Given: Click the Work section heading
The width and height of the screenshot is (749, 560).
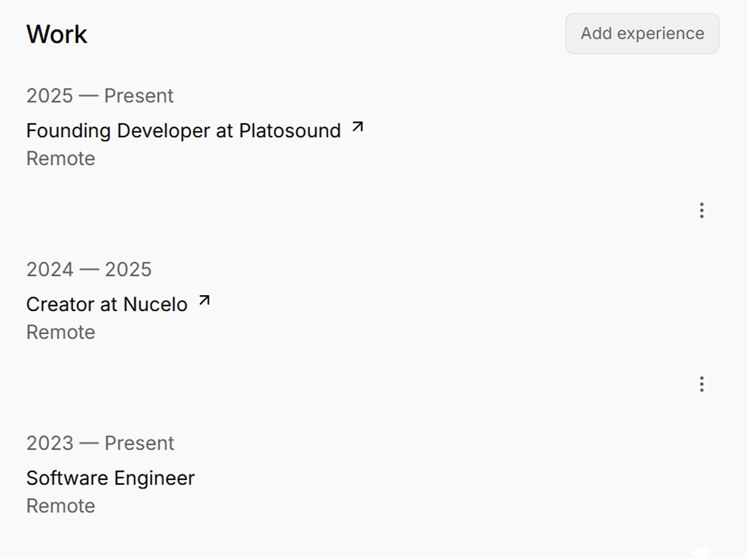Looking at the screenshot, I should click(x=56, y=34).
